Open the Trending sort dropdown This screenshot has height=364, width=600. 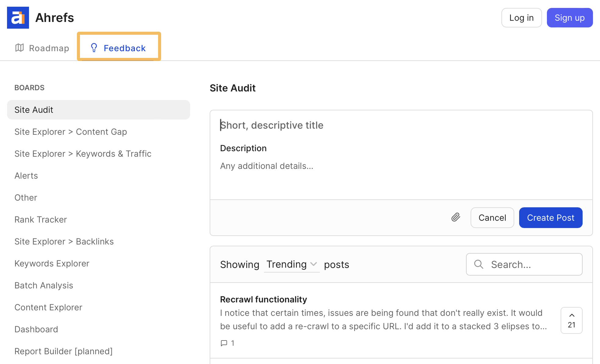click(x=291, y=264)
